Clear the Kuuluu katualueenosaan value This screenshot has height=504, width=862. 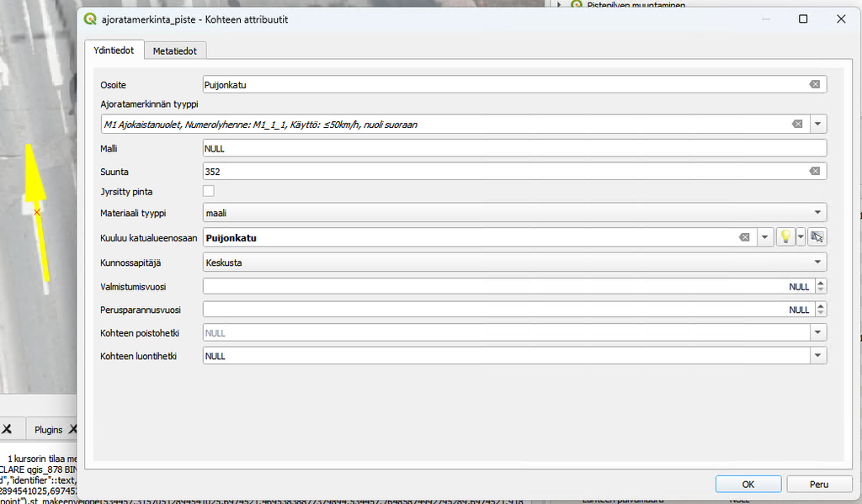744,237
